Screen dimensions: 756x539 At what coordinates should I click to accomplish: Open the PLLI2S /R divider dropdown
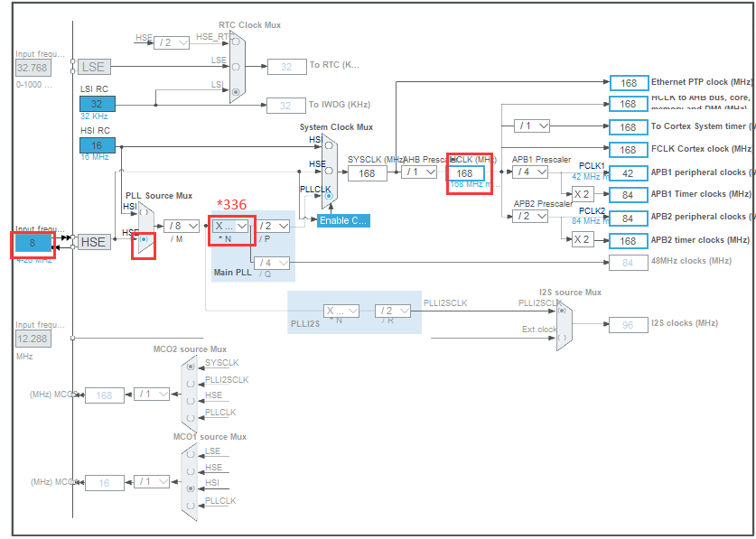[393, 311]
